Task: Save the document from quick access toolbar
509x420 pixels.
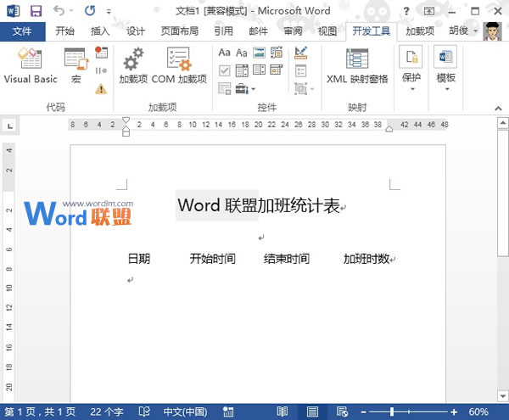Action: 36,11
